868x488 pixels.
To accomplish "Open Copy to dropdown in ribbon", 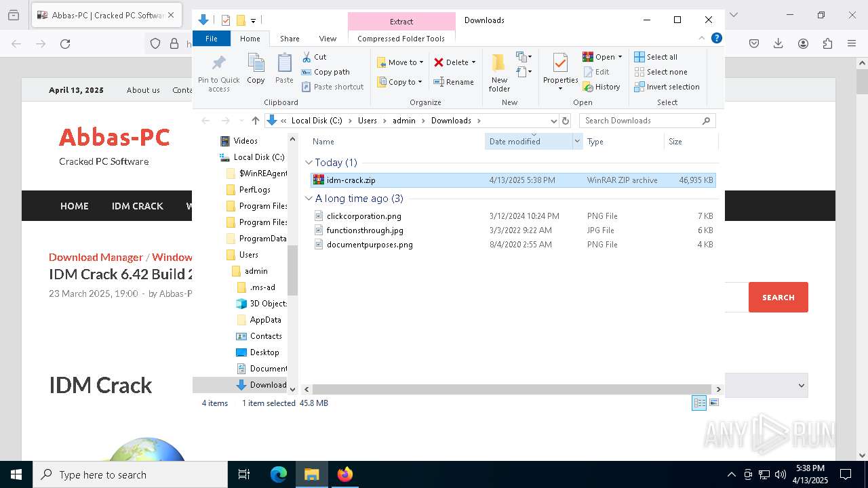I will point(399,82).
